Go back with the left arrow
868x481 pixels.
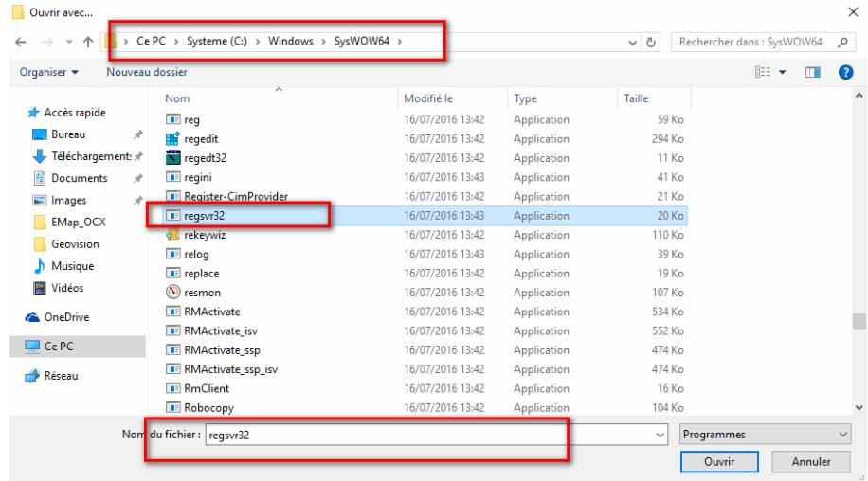click(21, 42)
